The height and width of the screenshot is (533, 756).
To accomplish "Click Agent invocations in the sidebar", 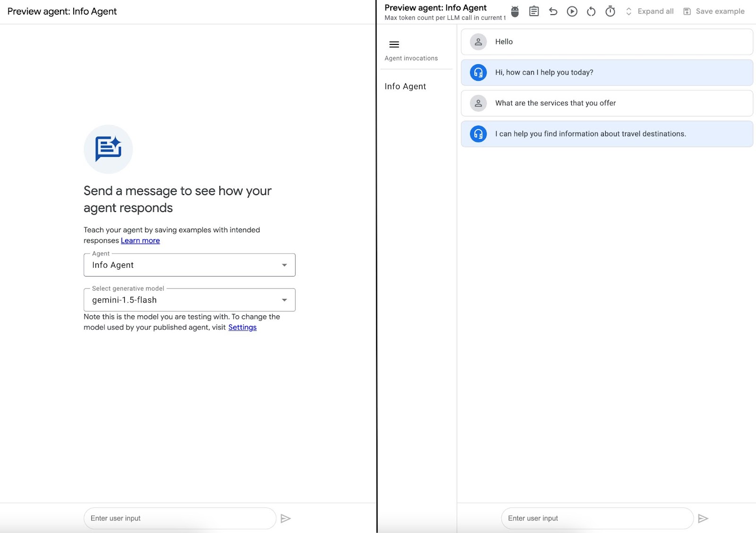I will (411, 58).
